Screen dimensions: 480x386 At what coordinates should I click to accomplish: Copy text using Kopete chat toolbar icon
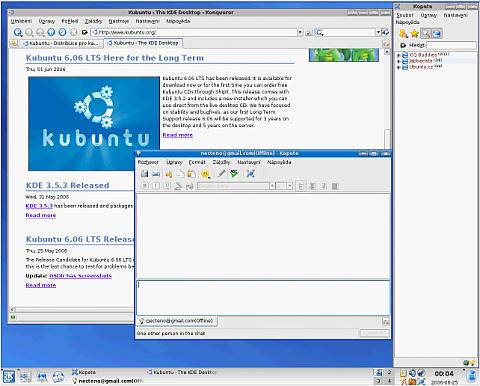pos(180,173)
